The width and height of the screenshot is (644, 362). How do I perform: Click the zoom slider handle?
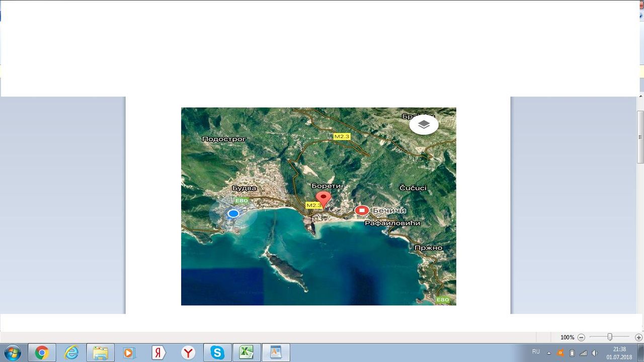click(x=610, y=337)
